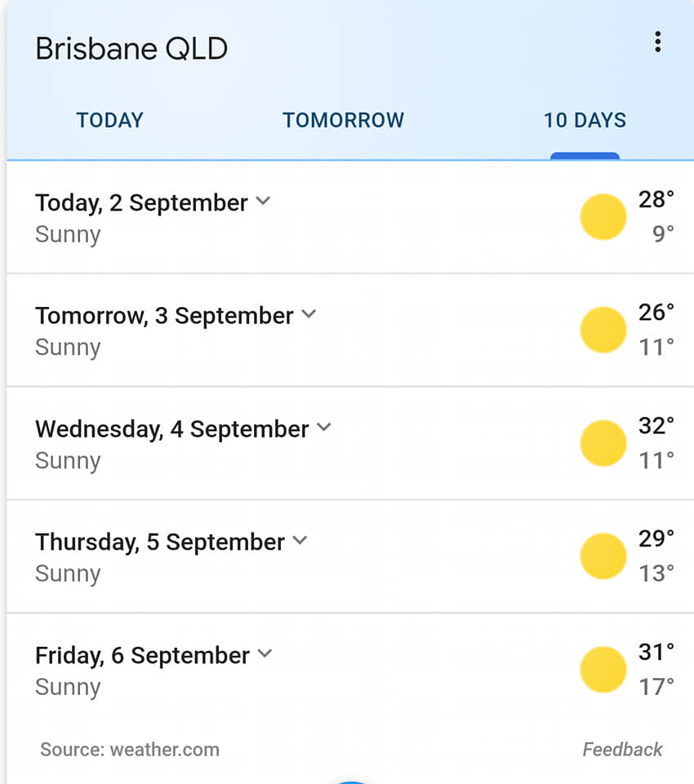Expand Friday, 6 September details chevron
Image resolution: width=694 pixels, height=784 pixels.
pyautogui.click(x=265, y=653)
